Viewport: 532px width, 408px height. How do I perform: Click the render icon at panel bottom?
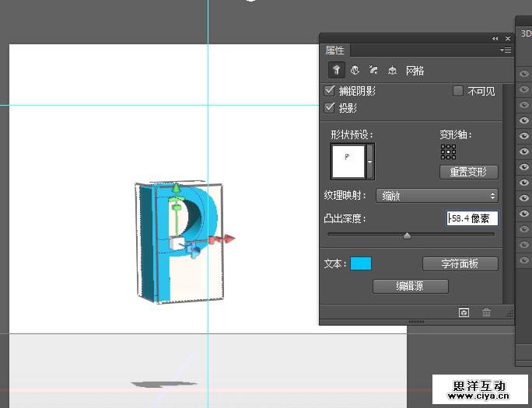tap(464, 312)
